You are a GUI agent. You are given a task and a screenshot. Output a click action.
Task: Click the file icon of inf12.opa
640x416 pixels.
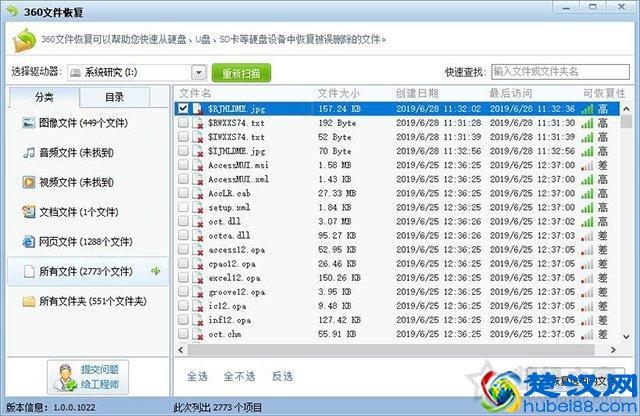[198, 320]
